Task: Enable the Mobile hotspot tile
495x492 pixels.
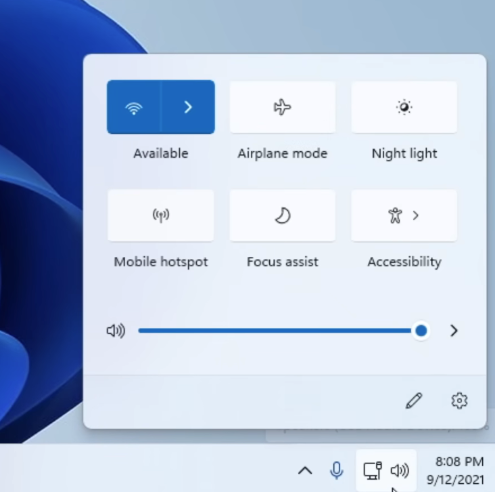Action: pyautogui.click(x=161, y=215)
